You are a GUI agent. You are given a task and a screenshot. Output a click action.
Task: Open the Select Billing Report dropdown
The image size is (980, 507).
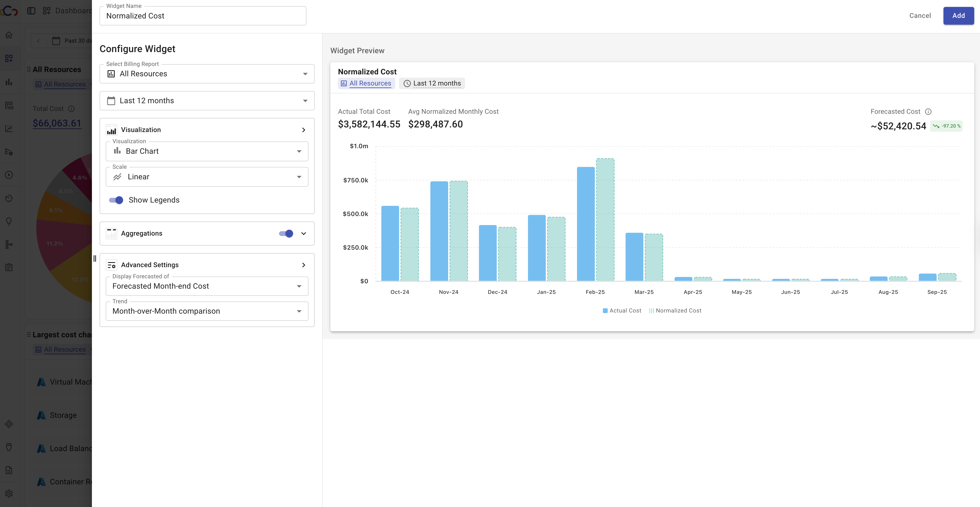coord(207,74)
